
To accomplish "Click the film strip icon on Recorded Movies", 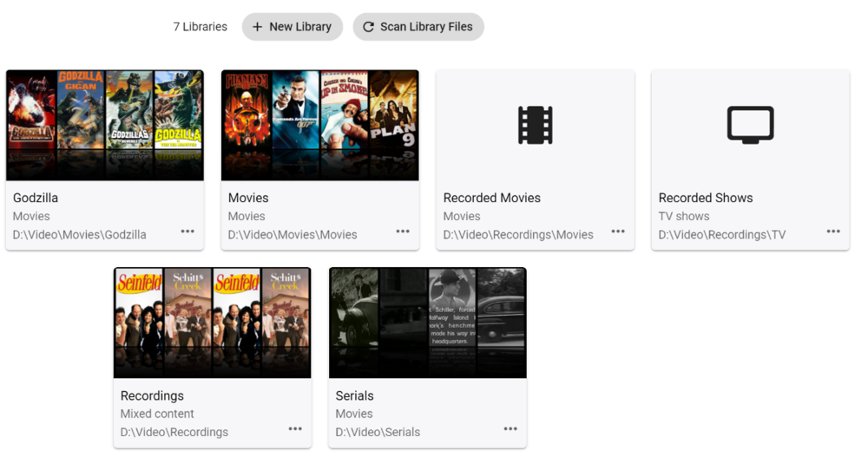I will (536, 125).
